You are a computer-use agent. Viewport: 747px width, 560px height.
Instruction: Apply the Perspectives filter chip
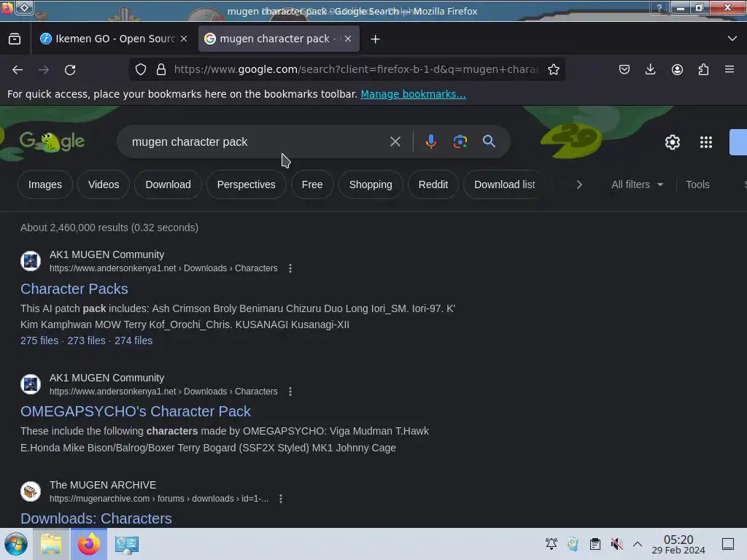246,184
